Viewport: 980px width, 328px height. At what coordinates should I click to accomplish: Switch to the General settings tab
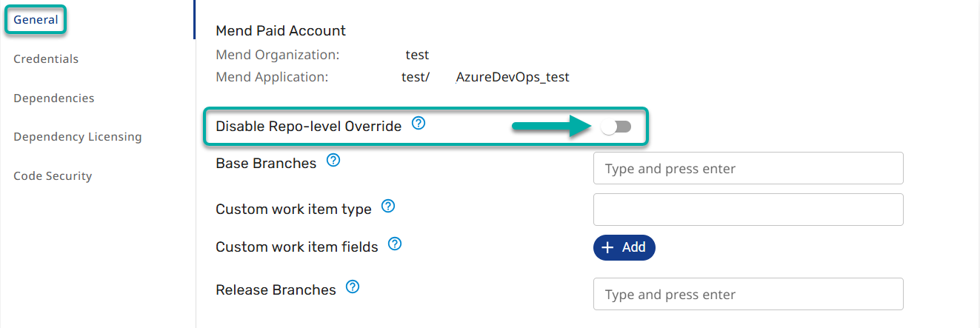36,20
